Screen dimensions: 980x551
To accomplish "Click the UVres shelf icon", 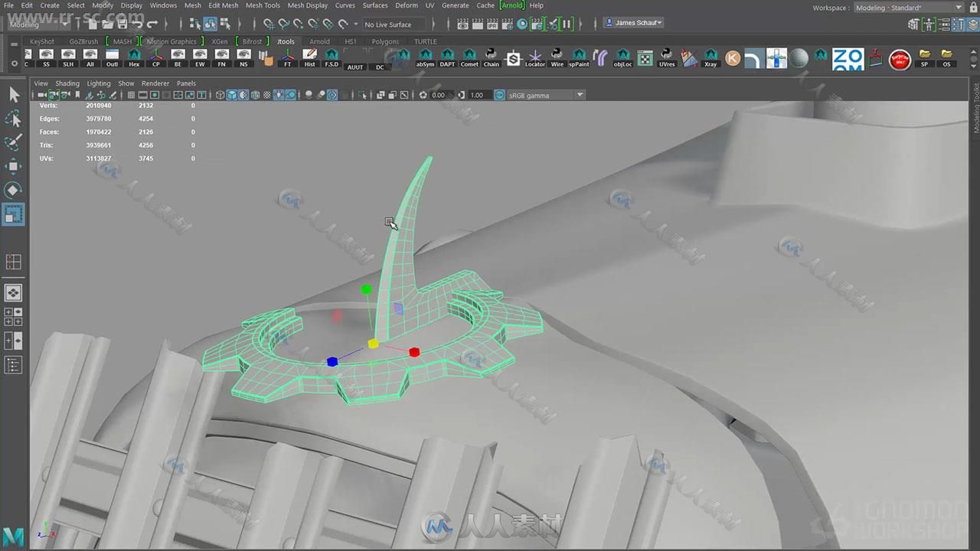I will pyautogui.click(x=667, y=58).
